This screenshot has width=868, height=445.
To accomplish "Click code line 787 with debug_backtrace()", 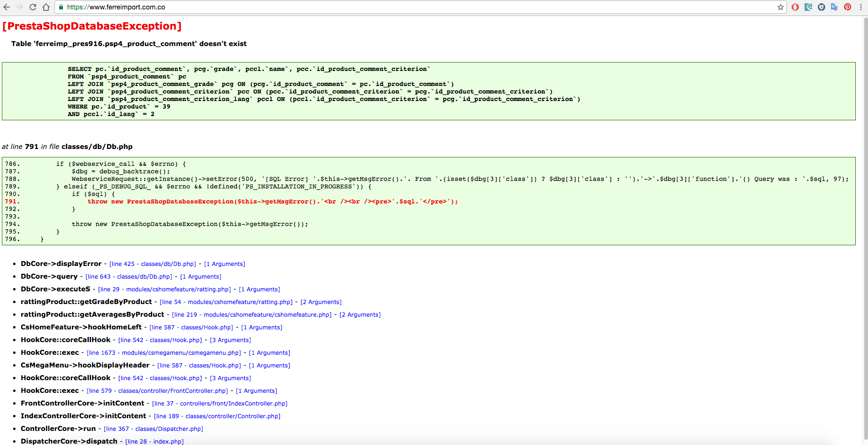I will click(x=121, y=172).
